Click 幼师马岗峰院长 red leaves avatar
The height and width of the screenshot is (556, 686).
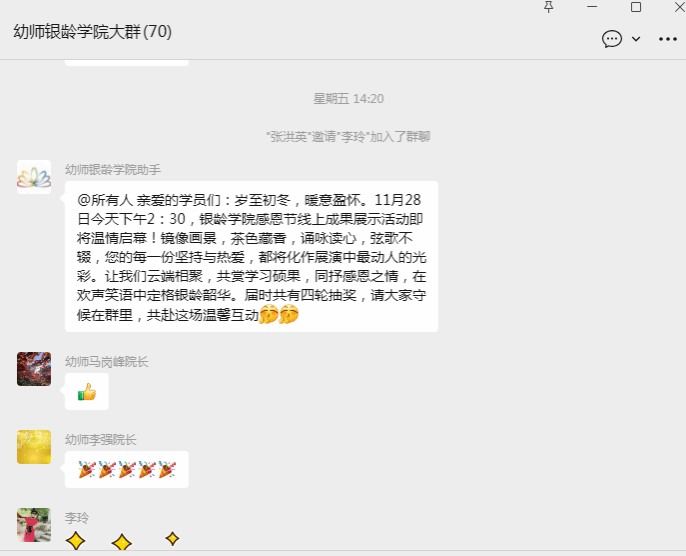tap(34, 369)
